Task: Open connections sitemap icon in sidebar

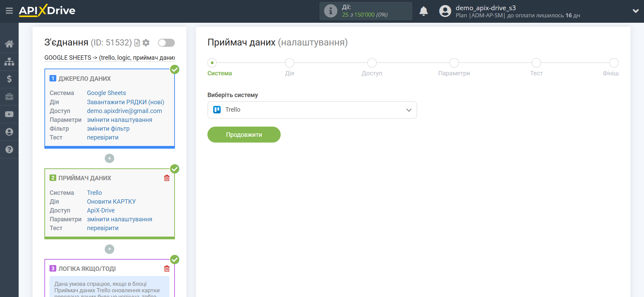Action: [x=9, y=61]
